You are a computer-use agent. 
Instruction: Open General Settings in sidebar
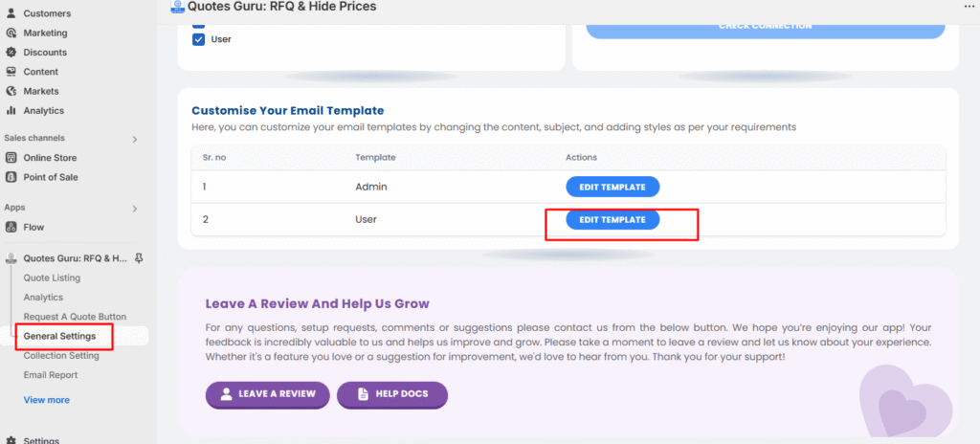tap(59, 336)
